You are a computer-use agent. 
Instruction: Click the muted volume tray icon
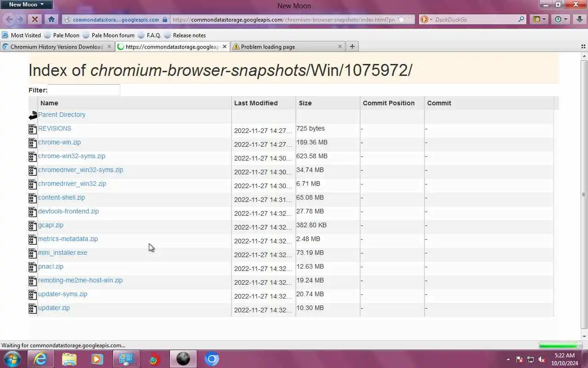coord(542,359)
